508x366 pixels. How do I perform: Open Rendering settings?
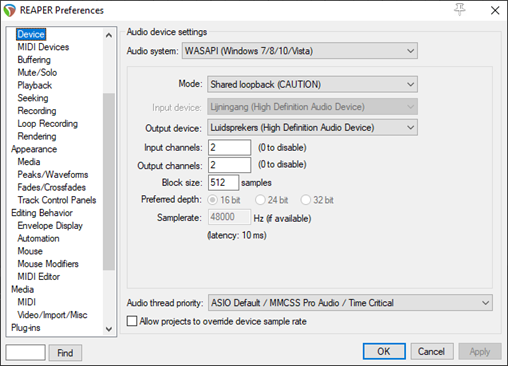coord(37,136)
